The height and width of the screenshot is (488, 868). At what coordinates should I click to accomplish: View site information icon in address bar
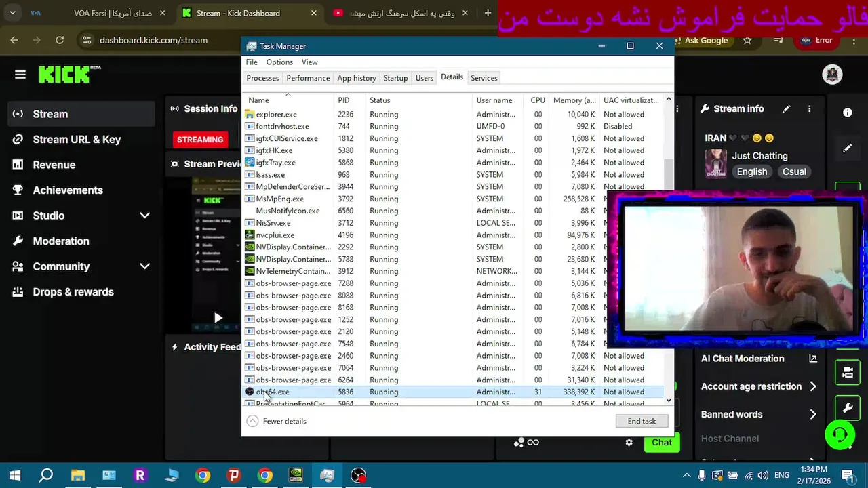(x=87, y=40)
